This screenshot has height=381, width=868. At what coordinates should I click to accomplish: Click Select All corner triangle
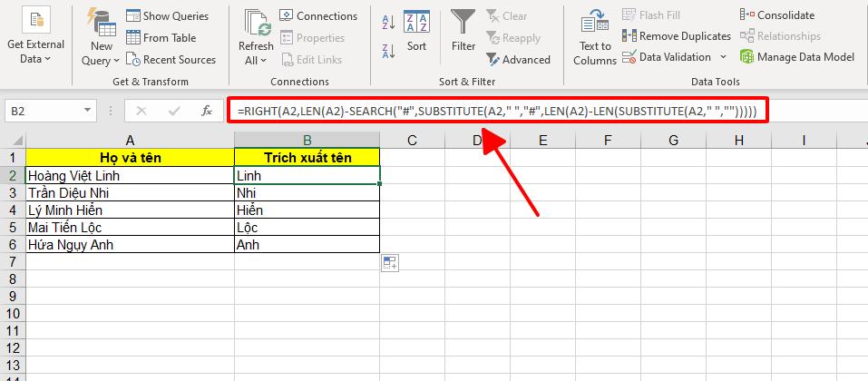[x=17, y=141]
